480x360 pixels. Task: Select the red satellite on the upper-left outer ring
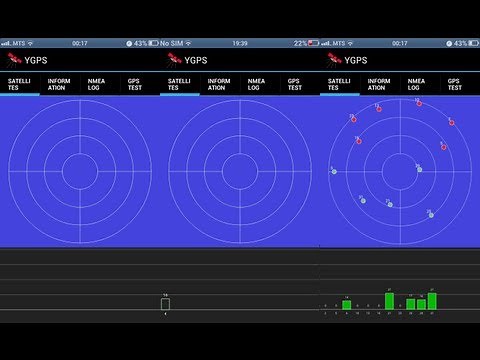pyautogui.click(x=354, y=120)
